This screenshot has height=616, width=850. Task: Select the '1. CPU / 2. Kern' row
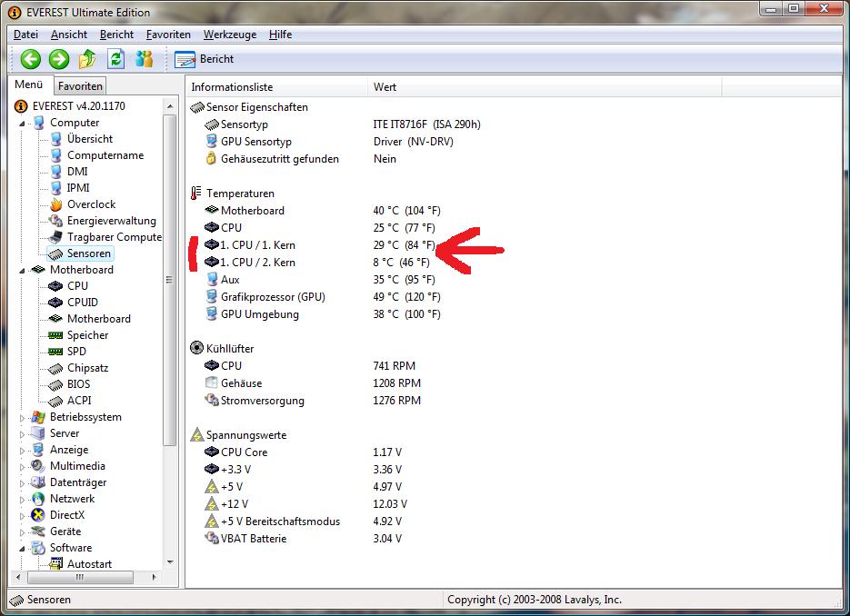coord(317,263)
